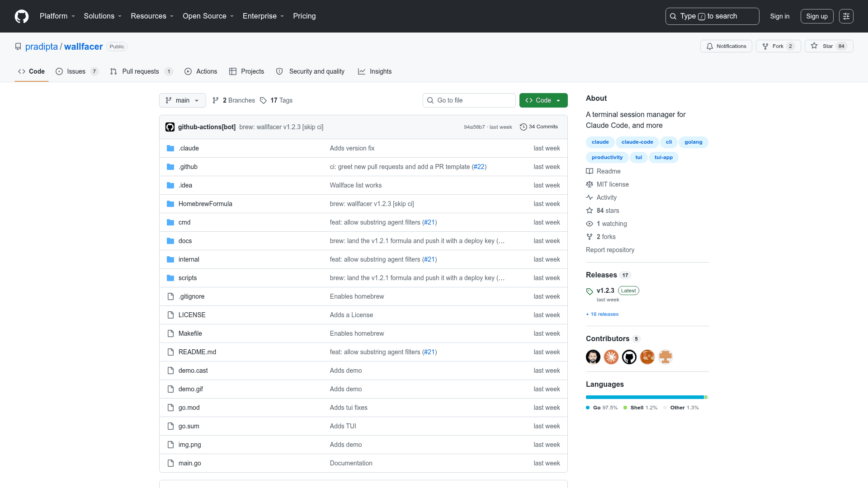Click the claude-code topic tag

click(x=637, y=142)
